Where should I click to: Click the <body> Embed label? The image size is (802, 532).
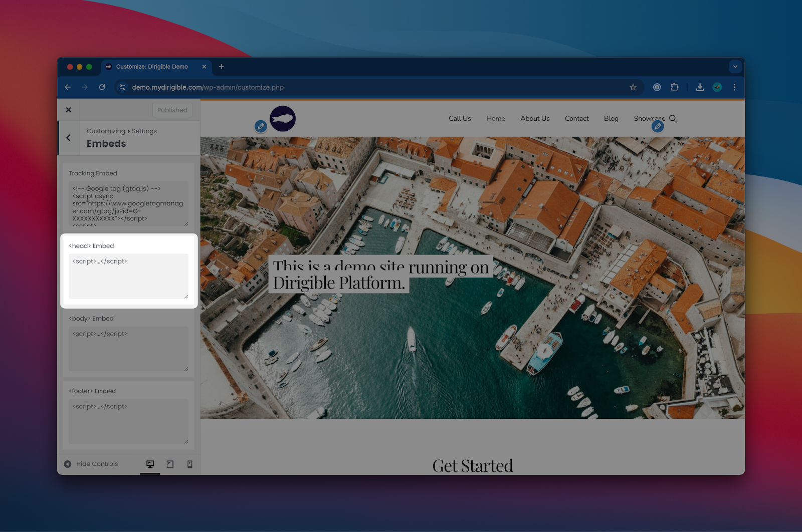[91, 319]
